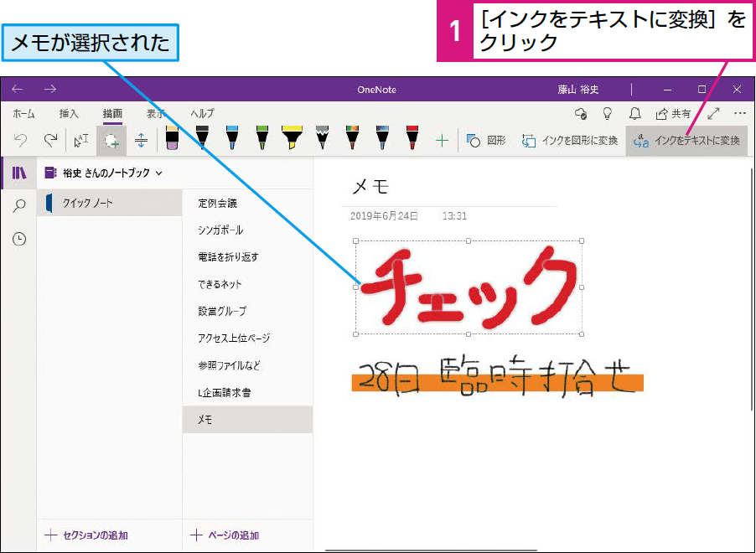
Task: Open the 表示 tab
Action: tap(156, 114)
